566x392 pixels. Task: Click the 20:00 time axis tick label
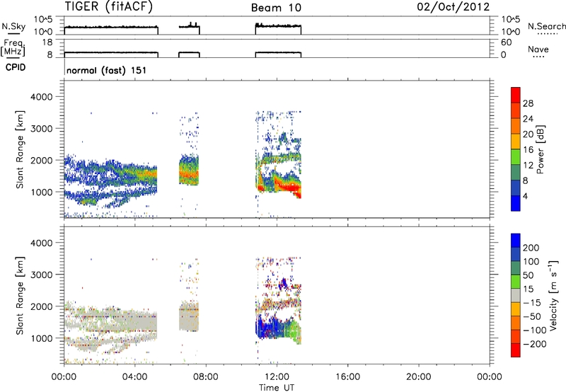pyautogui.click(x=418, y=377)
